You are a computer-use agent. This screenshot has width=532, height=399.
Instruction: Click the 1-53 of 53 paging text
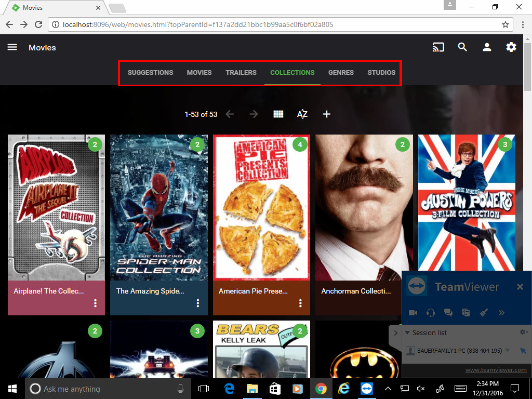coord(201,114)
